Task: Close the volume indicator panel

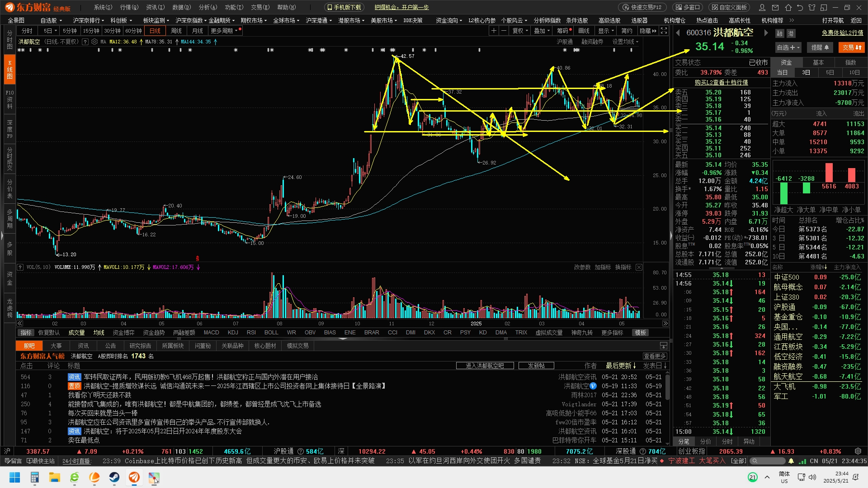Action: click(639, 267)
